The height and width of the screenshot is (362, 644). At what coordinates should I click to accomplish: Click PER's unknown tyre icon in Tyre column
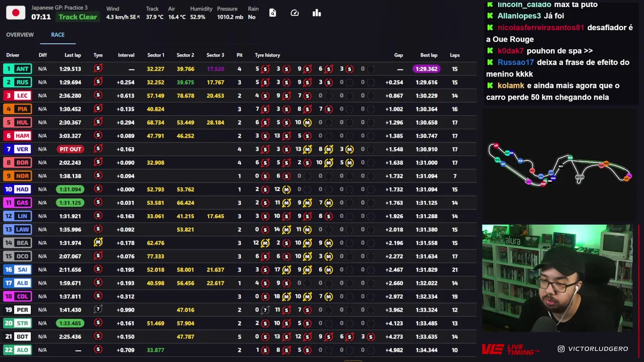98,309
